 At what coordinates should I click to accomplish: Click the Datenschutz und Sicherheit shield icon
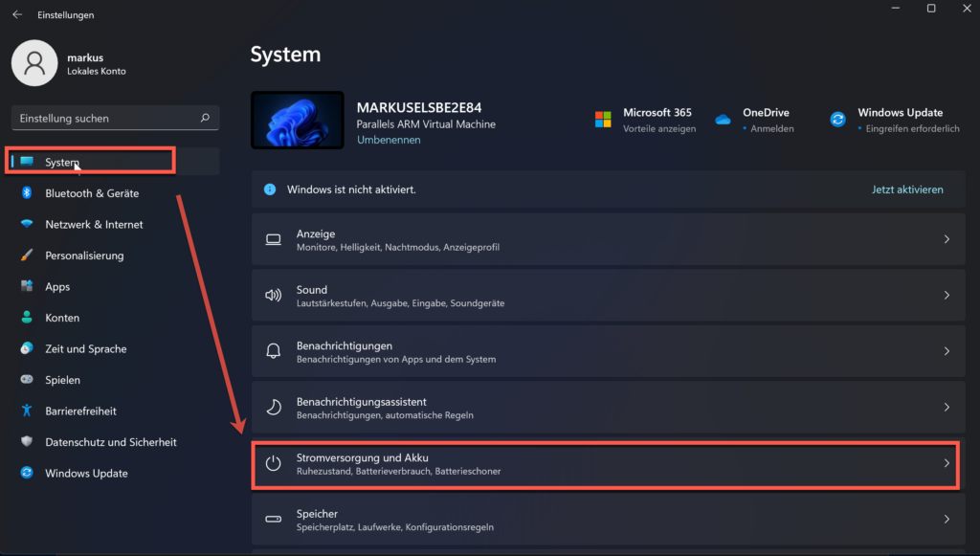(x=27, y=441)
